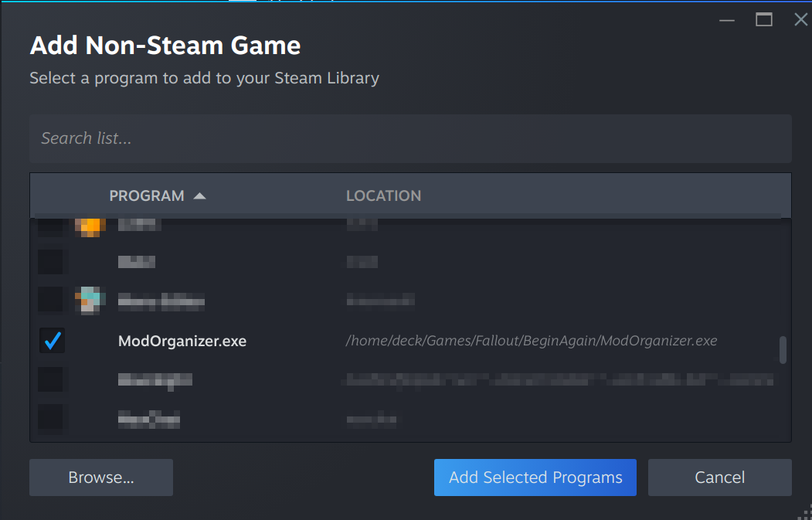This screenshot has height=520, width=812.
Task: Click the sort arrow beside PROGRAM header
Action: coord(199,196)
